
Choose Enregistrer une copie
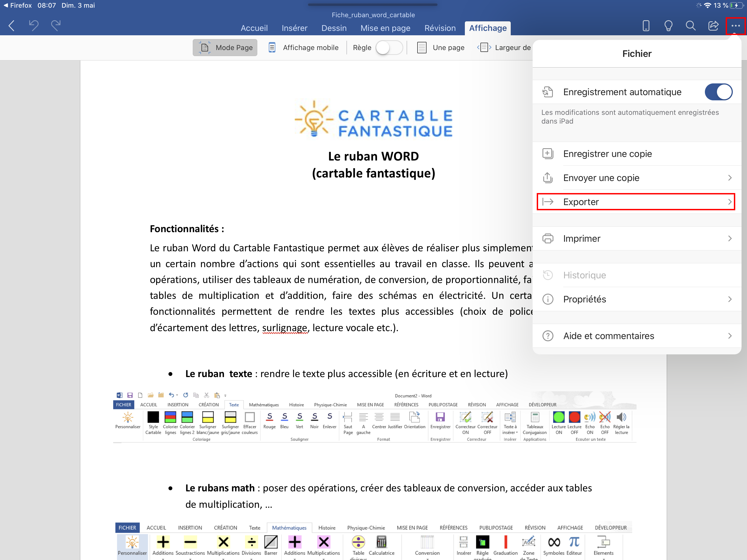click(607, 154)
